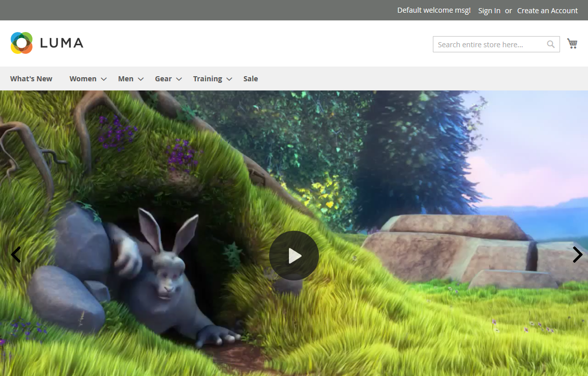The image size is (588, 376).
Task: Click the Luma store logo
Action: pos(46,43)
